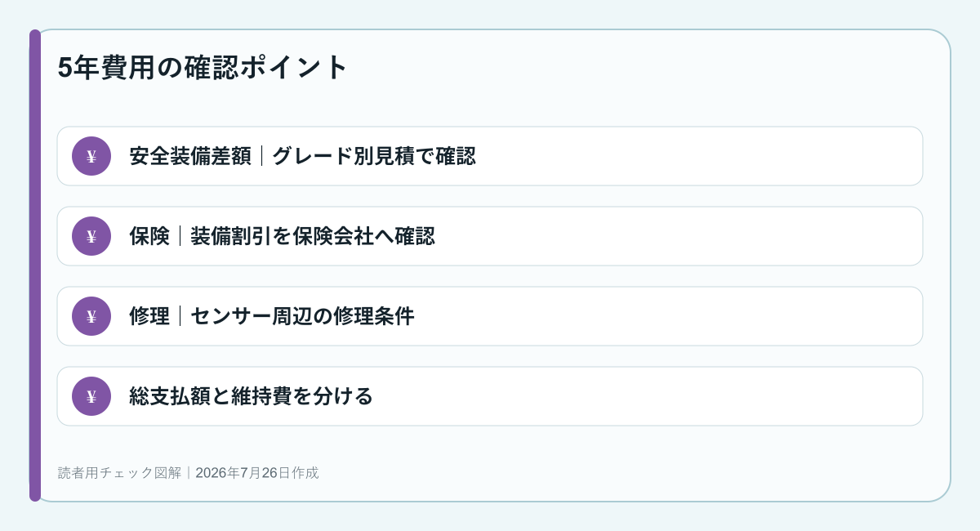Screen dimensions: 980x531
Task: Click the yen icon beside 修理
Action: click(91, 316)
